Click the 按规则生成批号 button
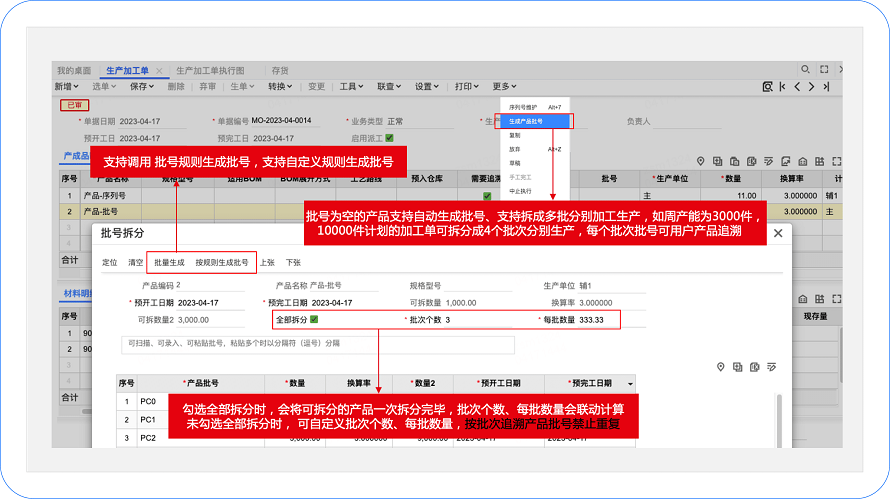Screen dimensions: 890x499 222,262
